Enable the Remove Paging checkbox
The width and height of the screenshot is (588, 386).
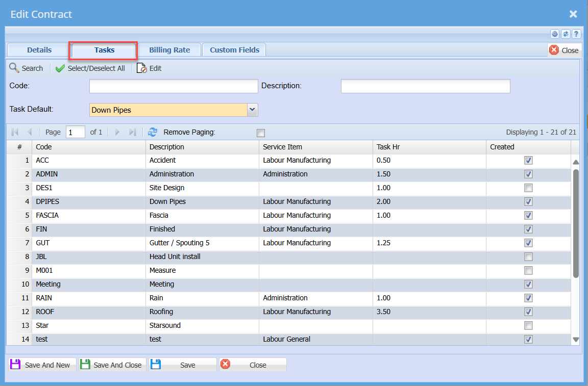point(261,133)
